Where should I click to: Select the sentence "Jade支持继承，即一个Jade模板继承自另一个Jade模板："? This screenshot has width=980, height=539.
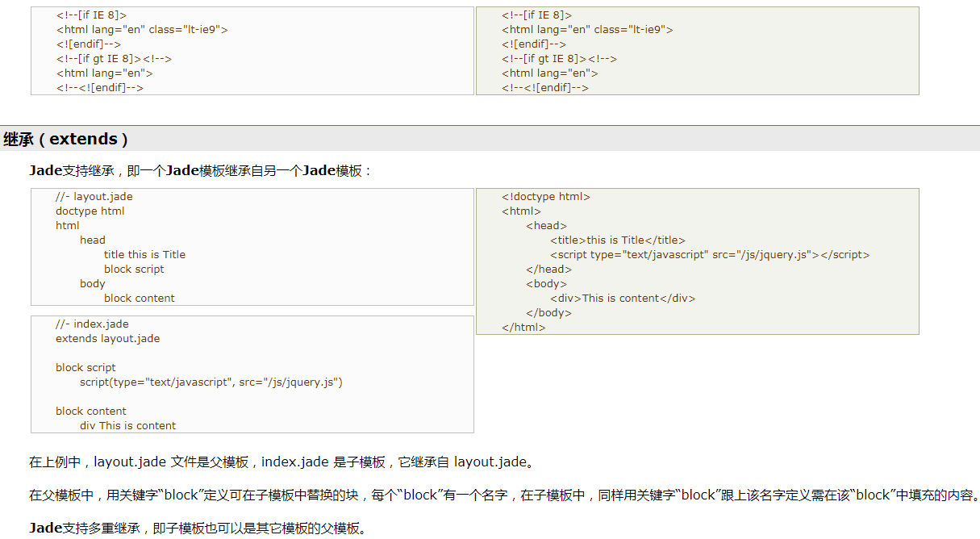point(202,170)
